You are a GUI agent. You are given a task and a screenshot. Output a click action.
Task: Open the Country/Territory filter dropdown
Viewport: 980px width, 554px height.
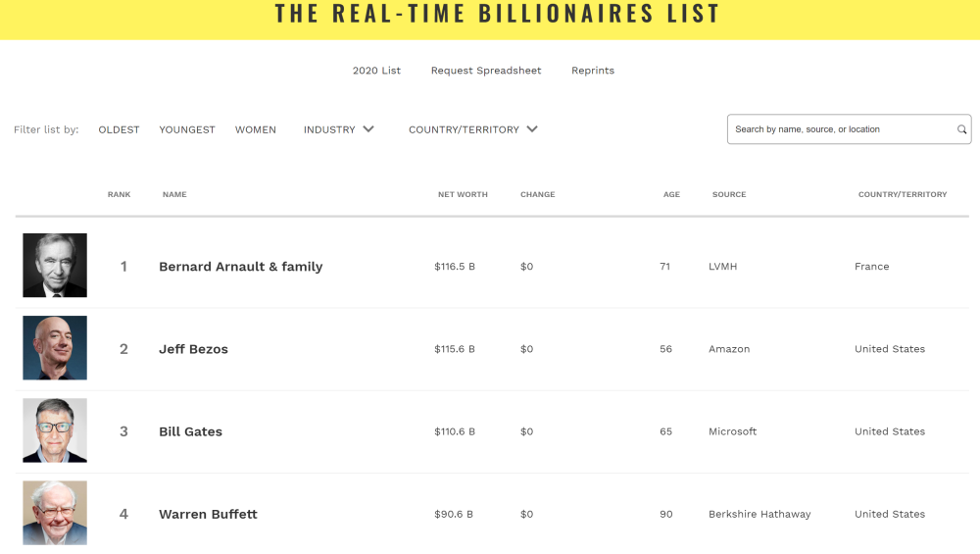point(472,129)
